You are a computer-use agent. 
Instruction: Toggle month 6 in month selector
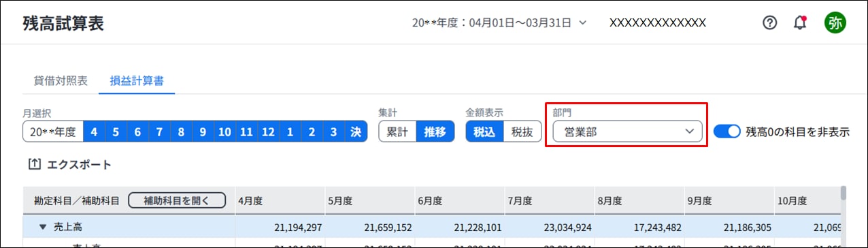(x=137, y=131)
